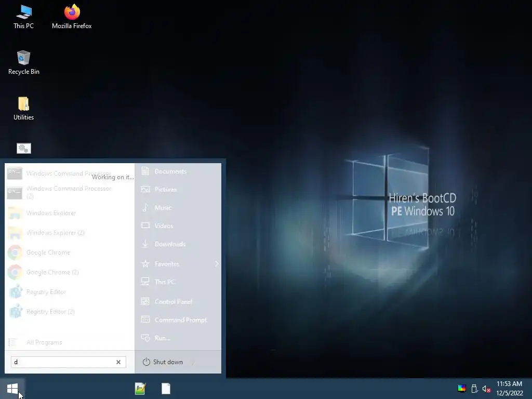Open the Utilities folder on desktop
Image resolution: width=532 pixels, height=399 pixels.
click(23, 109)
